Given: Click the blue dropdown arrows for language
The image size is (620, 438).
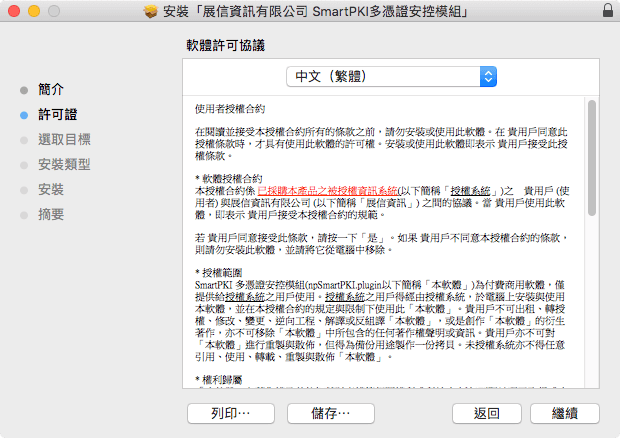Looking at the screenshot, I should [488, 76].
